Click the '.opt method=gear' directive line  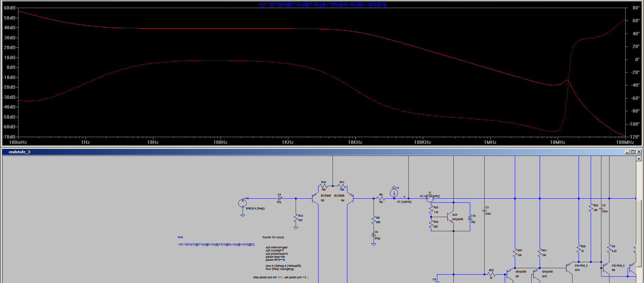[x=276, y=247]
